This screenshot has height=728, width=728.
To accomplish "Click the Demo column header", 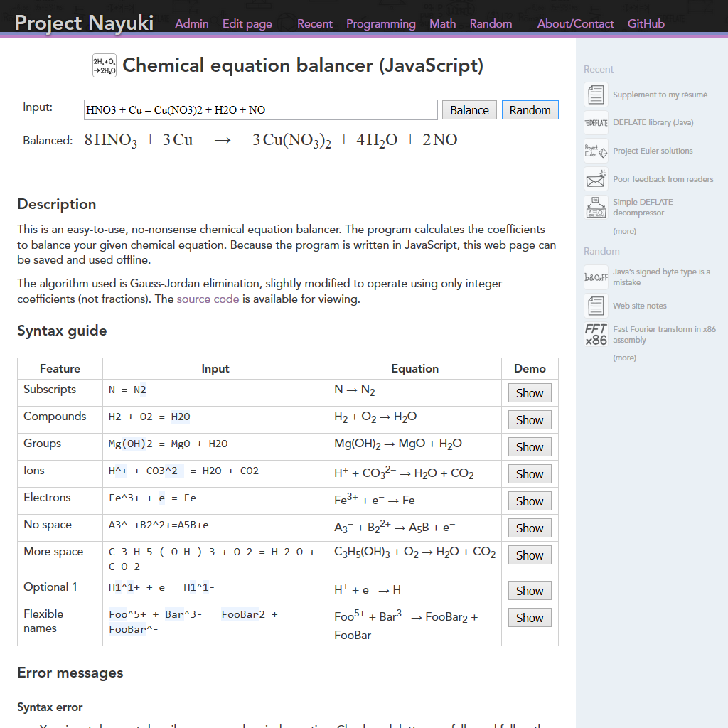I will coord(530,369).
